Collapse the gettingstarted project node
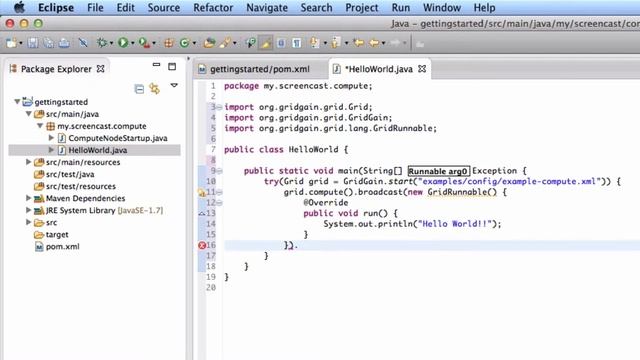Image resolution: width=640 pixels, height=360 pixels. [17, 102]
